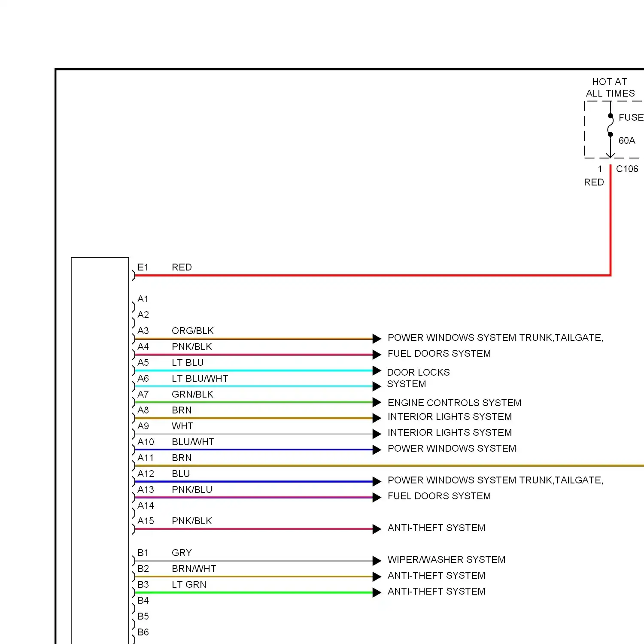The image size is (644, 644).
Task: Click the RED label beside C106 pin 1
Action: pyautogui.click(x=594, y=182)
